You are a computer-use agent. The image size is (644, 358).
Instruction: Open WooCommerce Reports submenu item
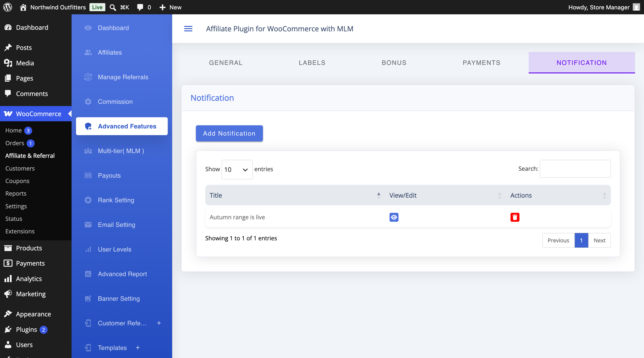click(x=16, y=193)
